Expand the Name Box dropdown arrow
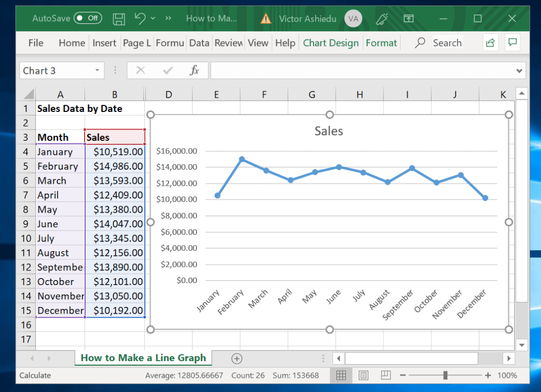Image resolution: width=541 pixels, height=392 pixels. pyautogui.click(x=97, y=70)
